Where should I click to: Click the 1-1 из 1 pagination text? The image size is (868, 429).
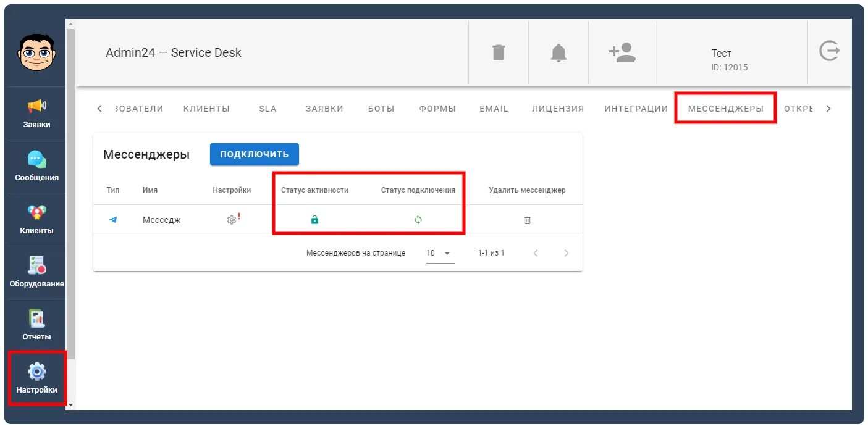(491, 253)
